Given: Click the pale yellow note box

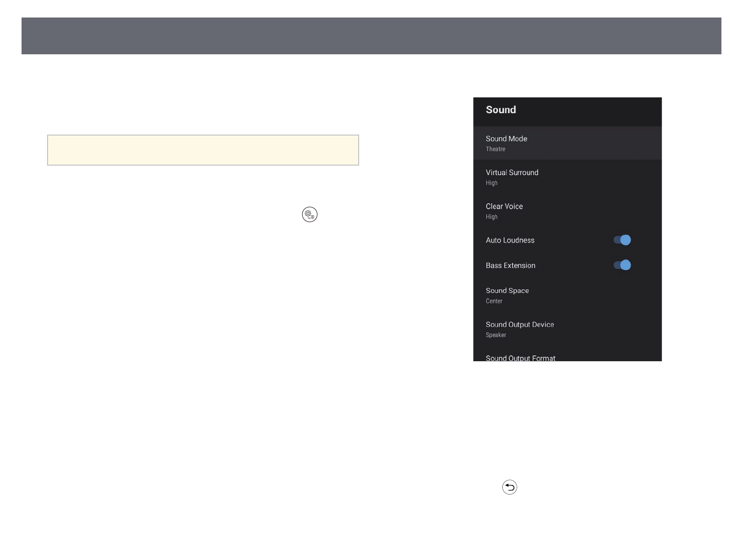Looking at the screenshot, I should point(203,150).
